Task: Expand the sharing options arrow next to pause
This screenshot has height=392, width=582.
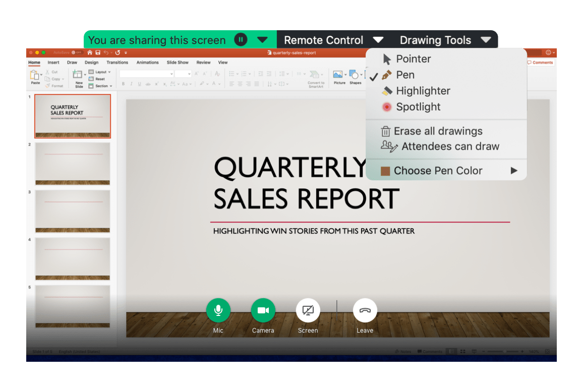Action: 262,40
